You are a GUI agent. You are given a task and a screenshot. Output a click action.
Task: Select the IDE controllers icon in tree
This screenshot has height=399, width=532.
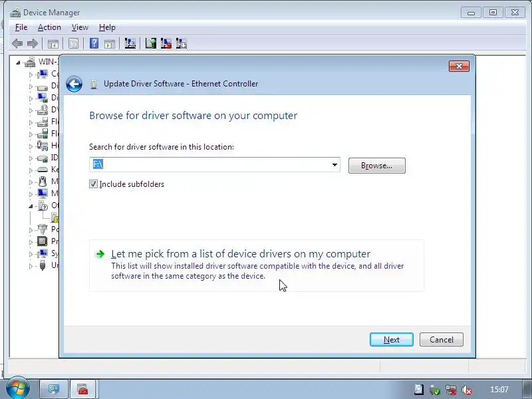click(43, 158)
